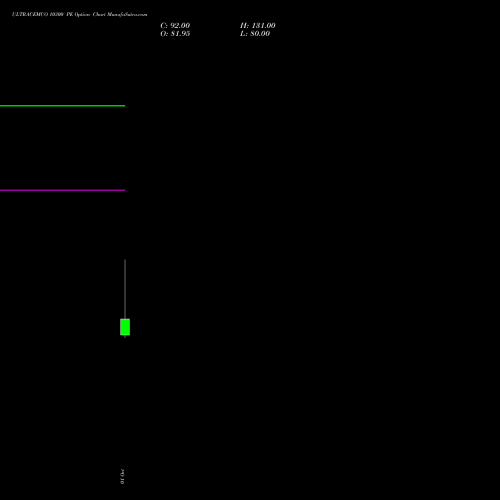Click the candlestick's upper wick
The width and height of the screenshot is (500, 500).
[x=125, y=289]
